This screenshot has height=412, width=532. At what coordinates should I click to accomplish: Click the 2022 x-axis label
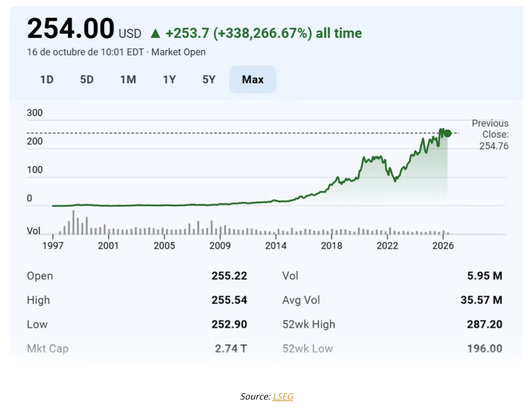click(x=387, y=246)
